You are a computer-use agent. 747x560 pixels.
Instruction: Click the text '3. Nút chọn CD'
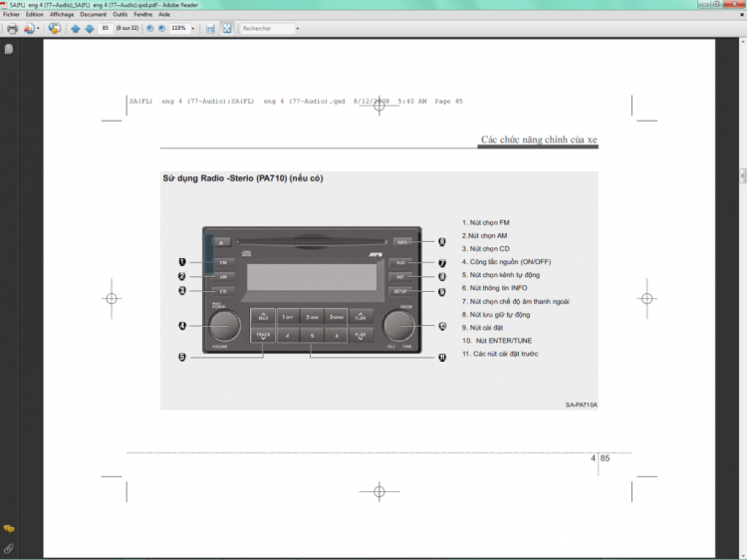click(x=485, y=249)
